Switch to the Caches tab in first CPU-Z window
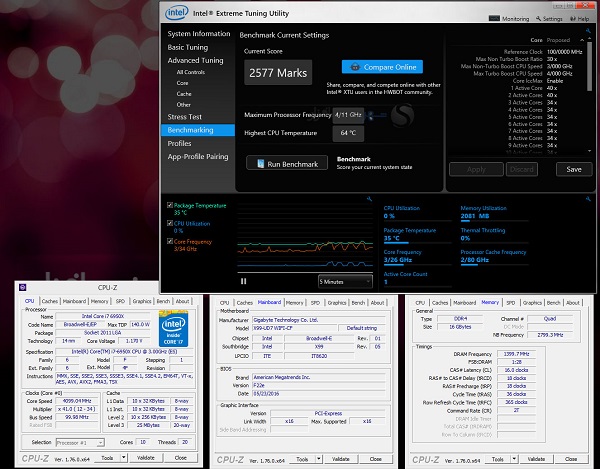This screenshot has width=600, height=469. click(49, 302)
